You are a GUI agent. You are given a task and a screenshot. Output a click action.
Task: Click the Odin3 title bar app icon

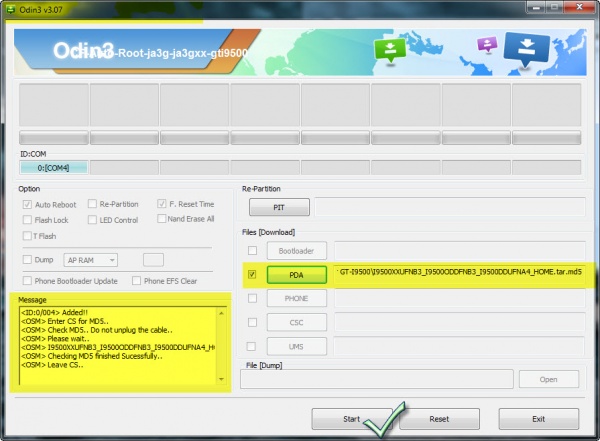(x=10, y=10)
